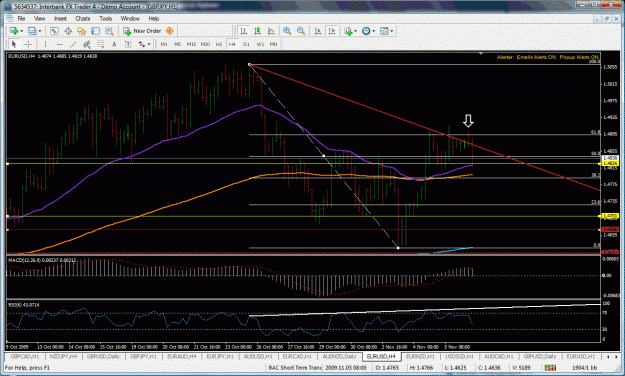Select the H1 timeframe

click(x=219, y=44)
